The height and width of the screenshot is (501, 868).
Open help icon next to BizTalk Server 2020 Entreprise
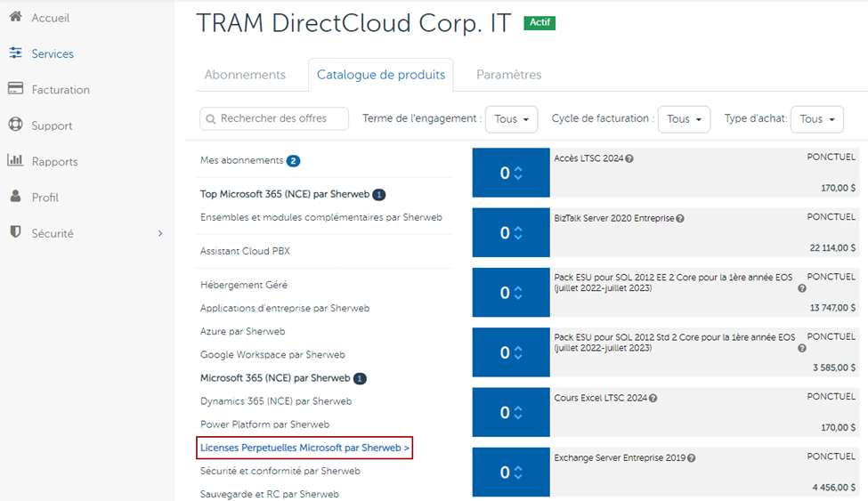coord(680,219)
